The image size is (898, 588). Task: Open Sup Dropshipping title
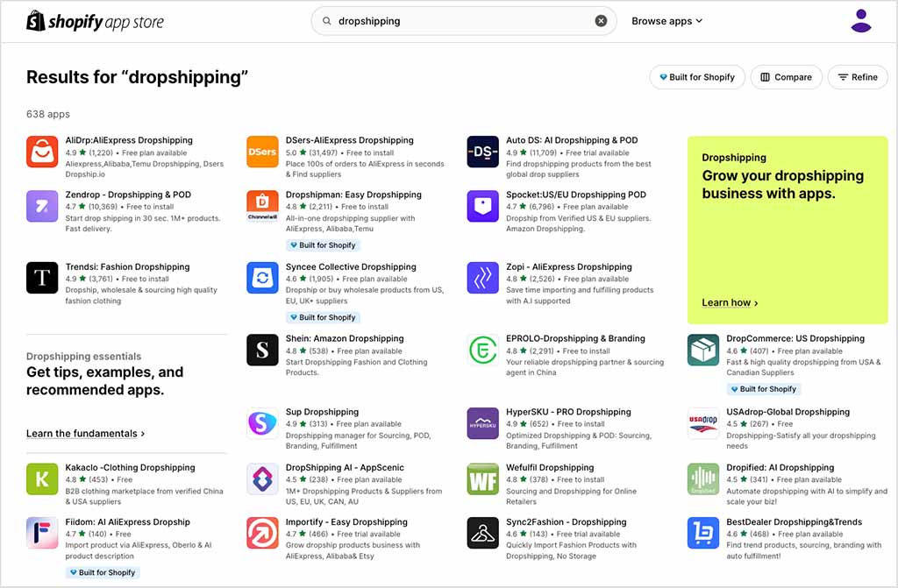pos(322,412)
